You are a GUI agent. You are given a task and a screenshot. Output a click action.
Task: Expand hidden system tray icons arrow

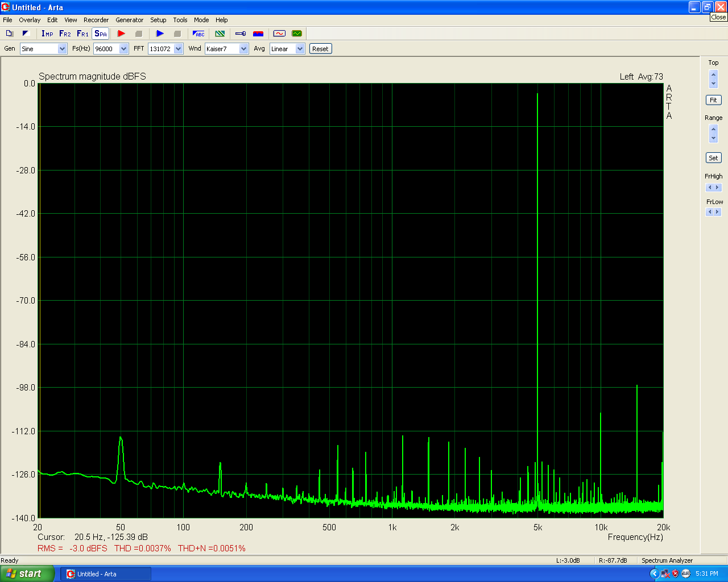[654, 574]
